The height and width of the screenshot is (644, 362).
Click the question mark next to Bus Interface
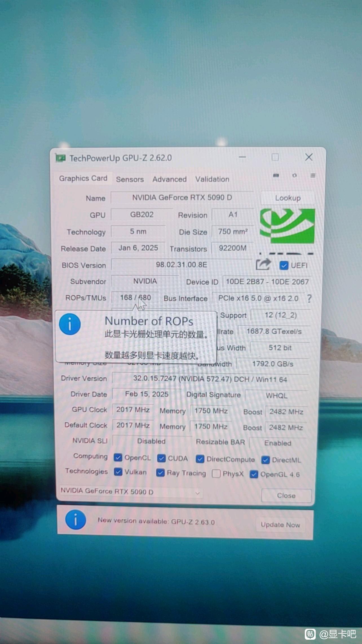pyautogui.click(x=309, y=298)
